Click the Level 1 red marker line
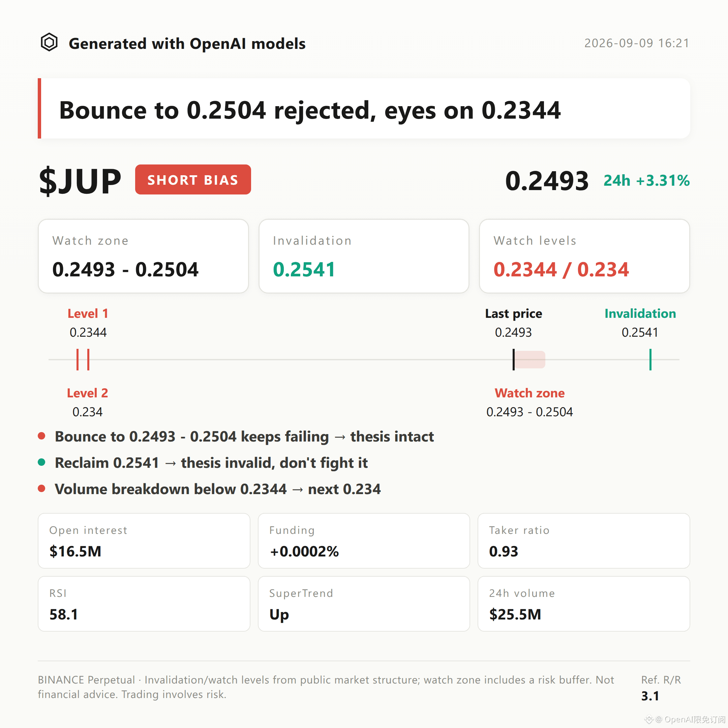 [88, 360]
